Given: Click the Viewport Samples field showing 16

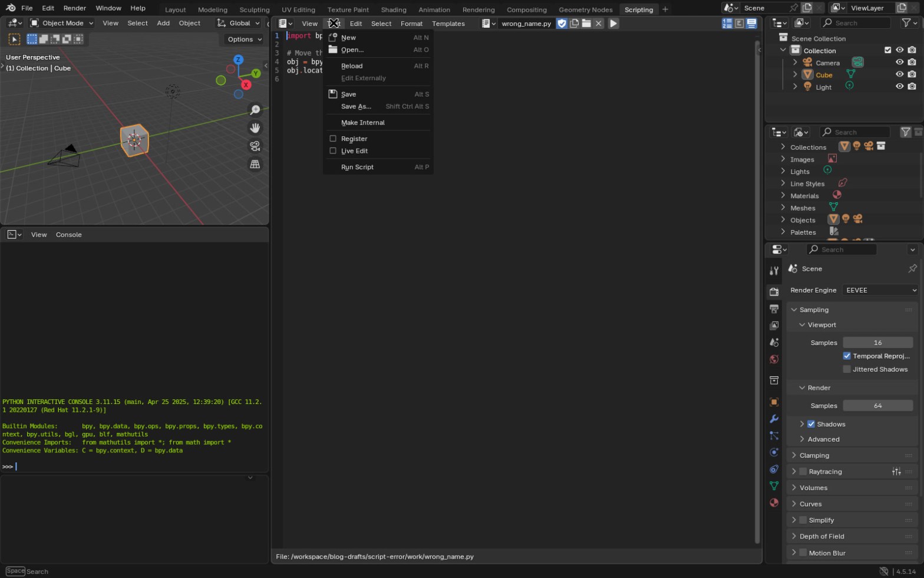Looking at the screenshot, I should click(x=877, y=343).
